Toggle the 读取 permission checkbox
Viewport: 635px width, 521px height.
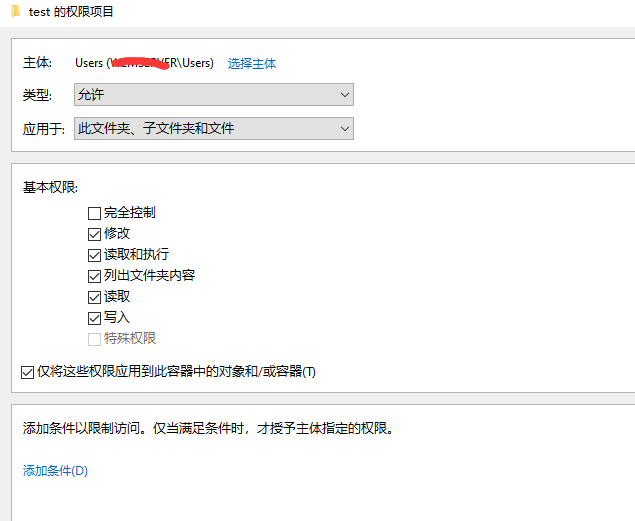[x=95, y=297]
